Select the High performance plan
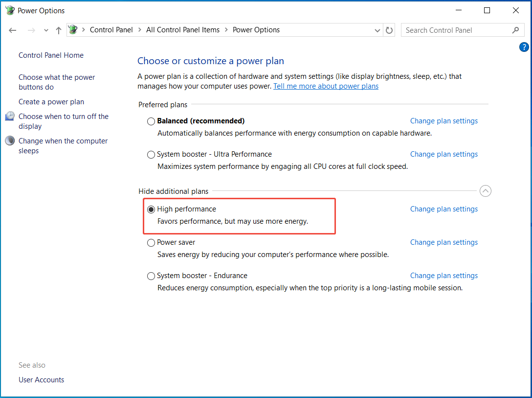 pyautogui.click(x=151, y=210)
